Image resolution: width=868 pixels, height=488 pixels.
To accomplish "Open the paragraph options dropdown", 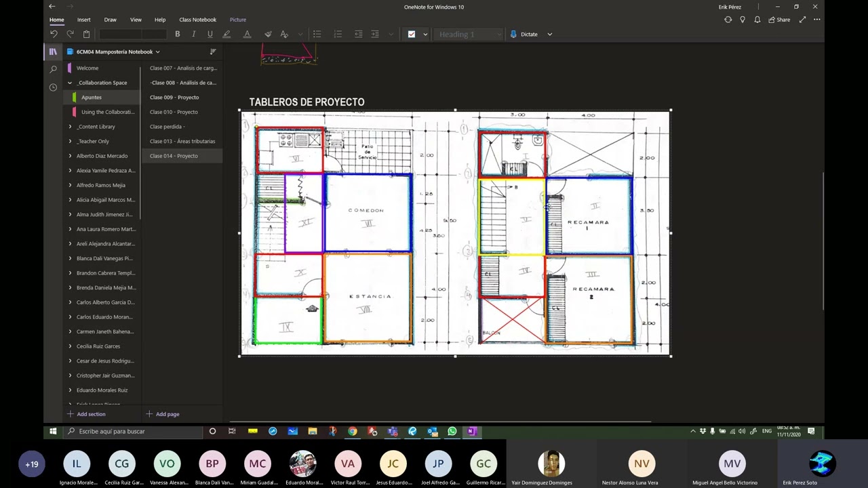I will point(391,34).
